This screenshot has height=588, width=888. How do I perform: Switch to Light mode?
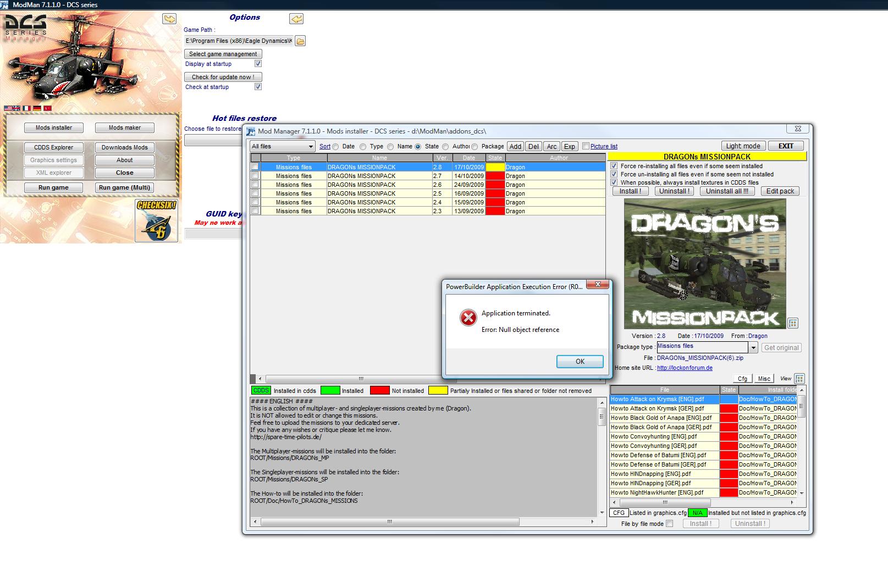click(x=743, y=146)
